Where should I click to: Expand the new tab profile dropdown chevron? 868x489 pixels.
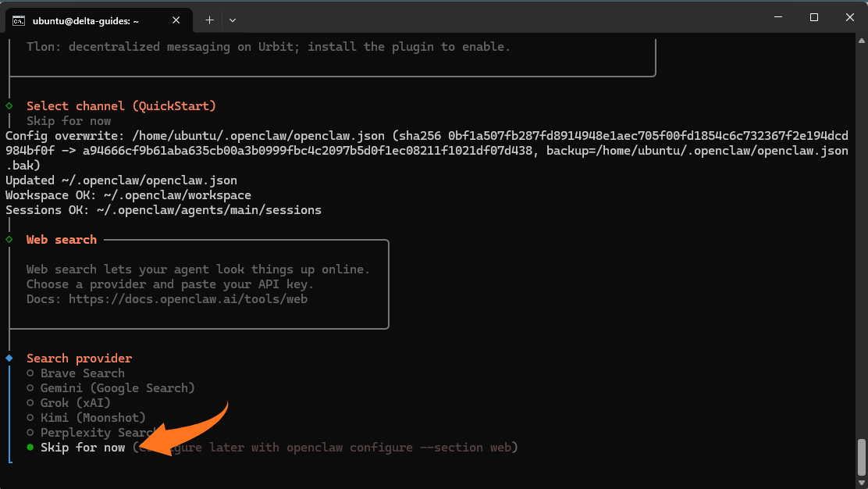tap(233, 20)
